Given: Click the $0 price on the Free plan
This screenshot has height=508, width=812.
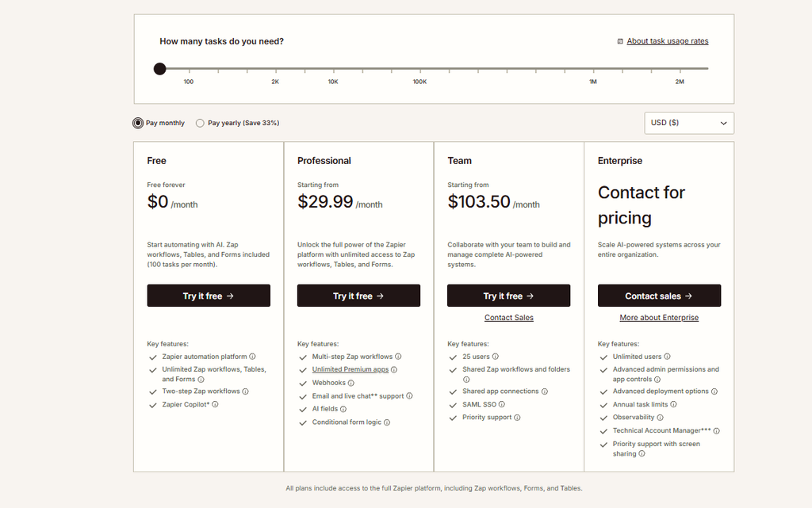Looking at the screenshot, I should pos(158,201).
